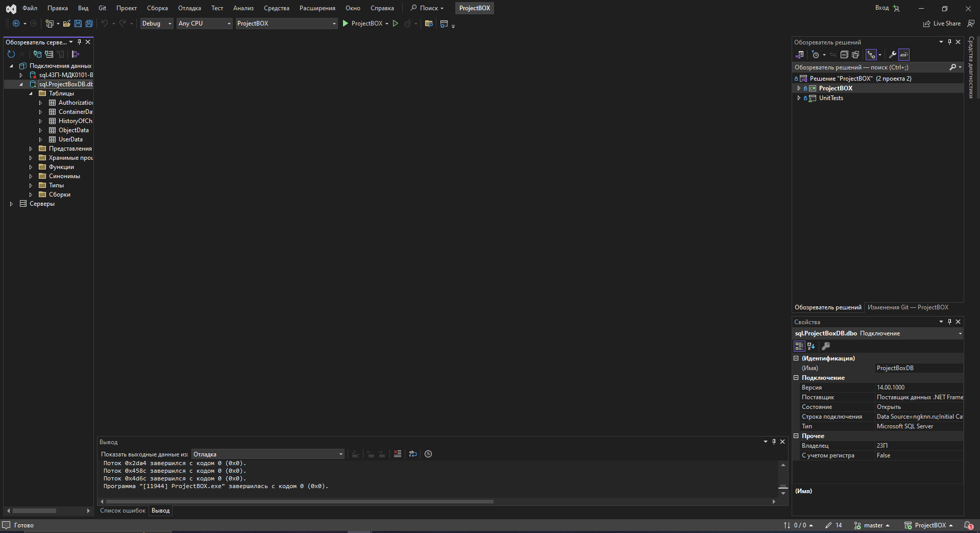The height and width of the screenshot is (533, 980).
Task: Click the Solution Explorer view switch icon
Action: tap(800, 55)
